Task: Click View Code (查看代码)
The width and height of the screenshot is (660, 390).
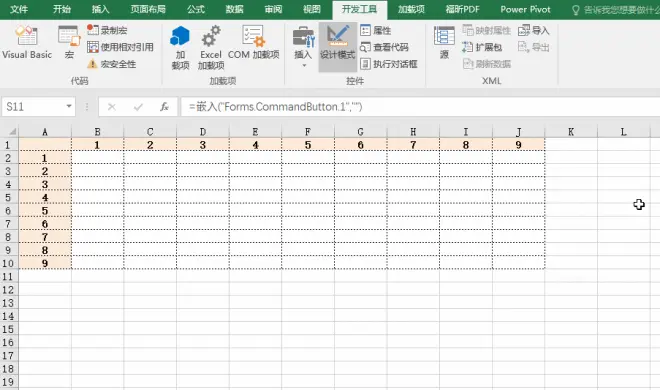Action: (384, 47)
